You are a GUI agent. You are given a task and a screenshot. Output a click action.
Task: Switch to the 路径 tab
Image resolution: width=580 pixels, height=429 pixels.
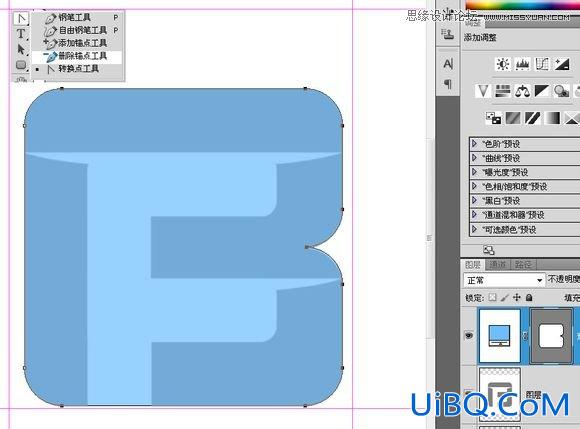click(523, 264)
